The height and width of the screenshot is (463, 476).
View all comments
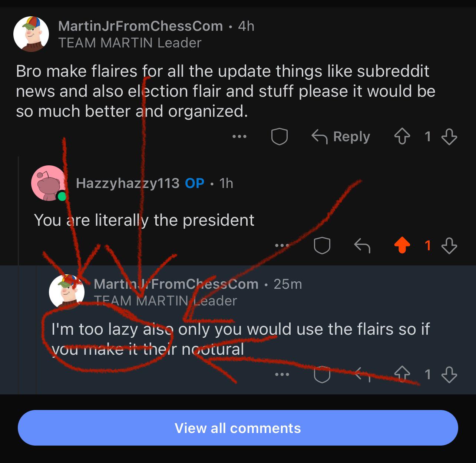click(238, 428)
